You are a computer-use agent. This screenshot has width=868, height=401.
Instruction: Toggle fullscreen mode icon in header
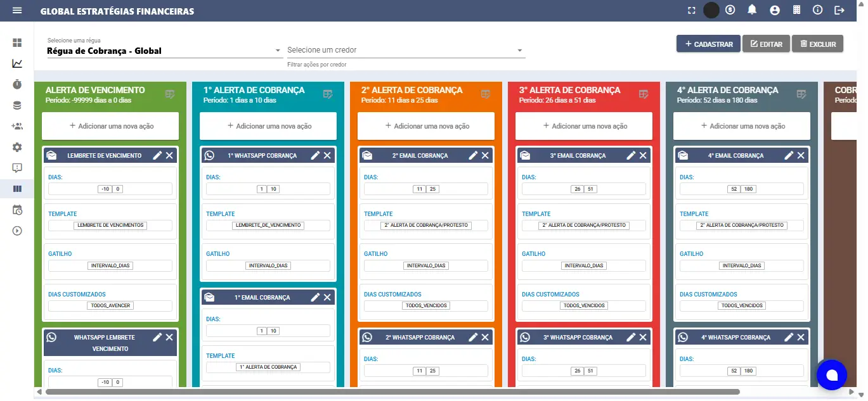point(692,10)
